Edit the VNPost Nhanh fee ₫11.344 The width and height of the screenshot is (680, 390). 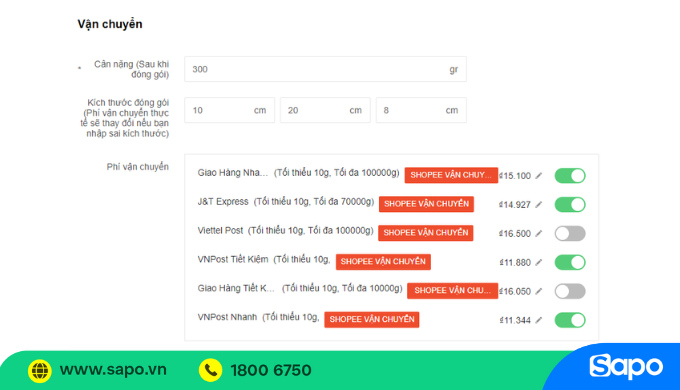tap(539, 320)
